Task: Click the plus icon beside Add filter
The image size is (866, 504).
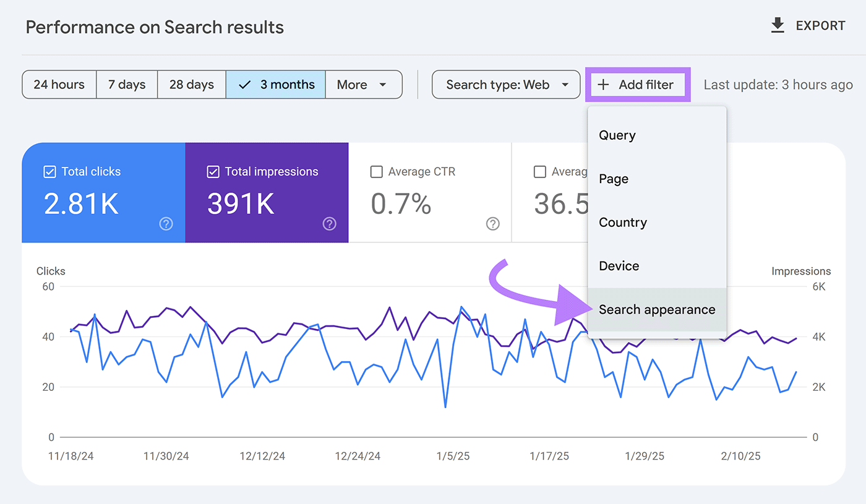Action: [603, 85]
